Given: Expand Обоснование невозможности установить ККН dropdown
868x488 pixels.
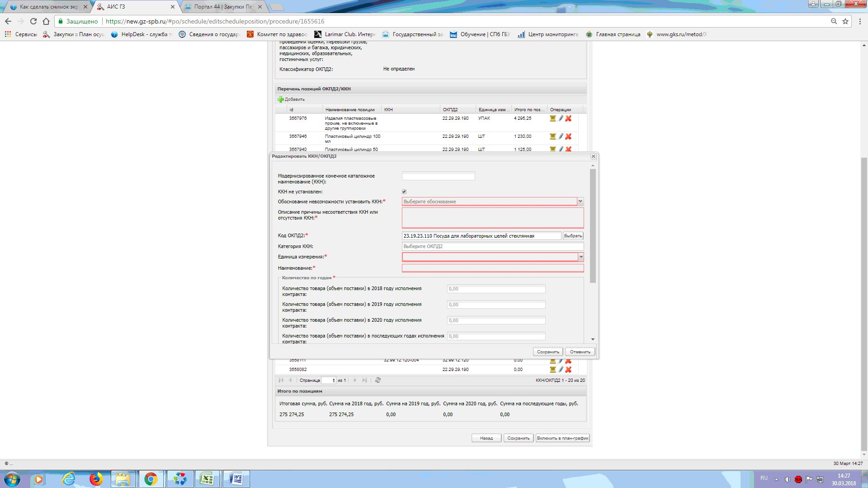Looking at the screenshot, I should [580, 202].
